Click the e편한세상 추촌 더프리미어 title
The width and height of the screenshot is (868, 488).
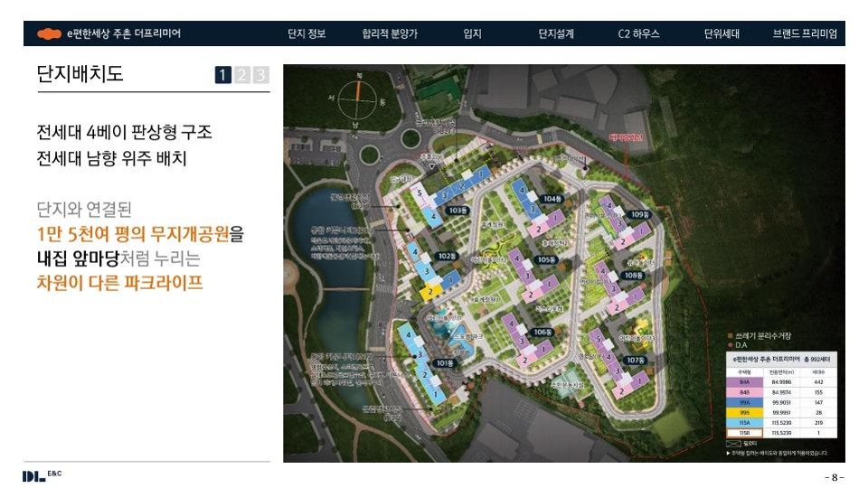coord(124,33)
